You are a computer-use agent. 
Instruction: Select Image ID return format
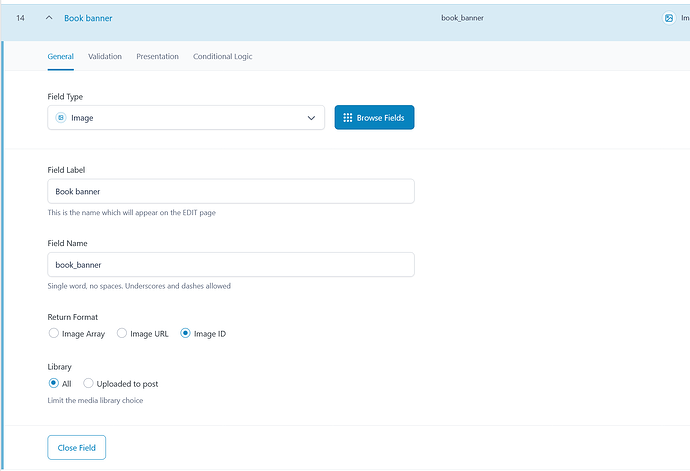pos(185,333)
